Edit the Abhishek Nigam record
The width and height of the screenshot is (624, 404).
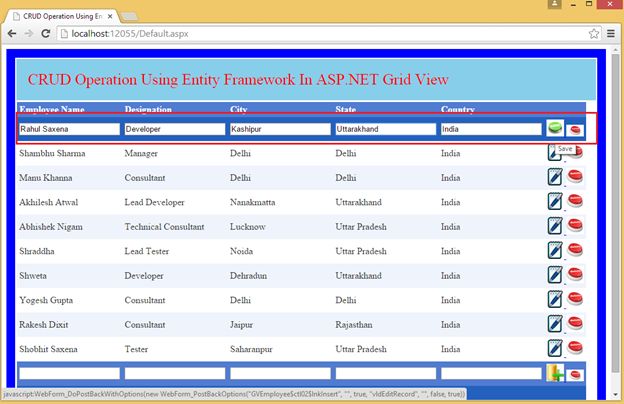(x=555, y=226)
